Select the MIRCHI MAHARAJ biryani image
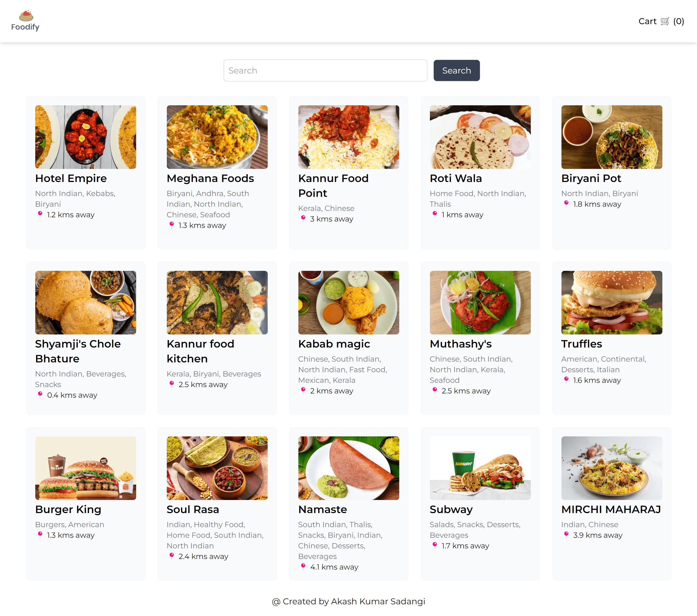 tap(611, 468)
